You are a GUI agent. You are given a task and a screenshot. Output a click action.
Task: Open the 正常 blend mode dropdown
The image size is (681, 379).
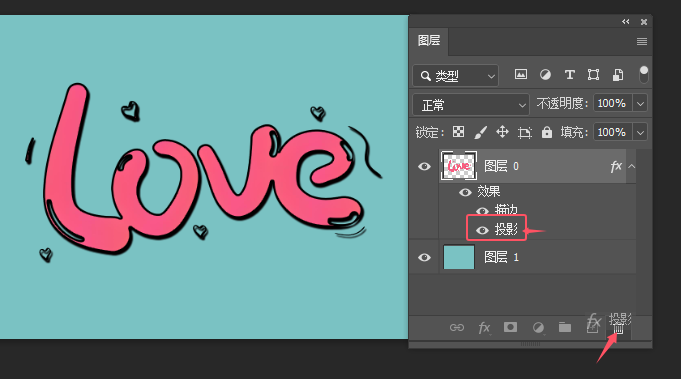tap(471, 105)
